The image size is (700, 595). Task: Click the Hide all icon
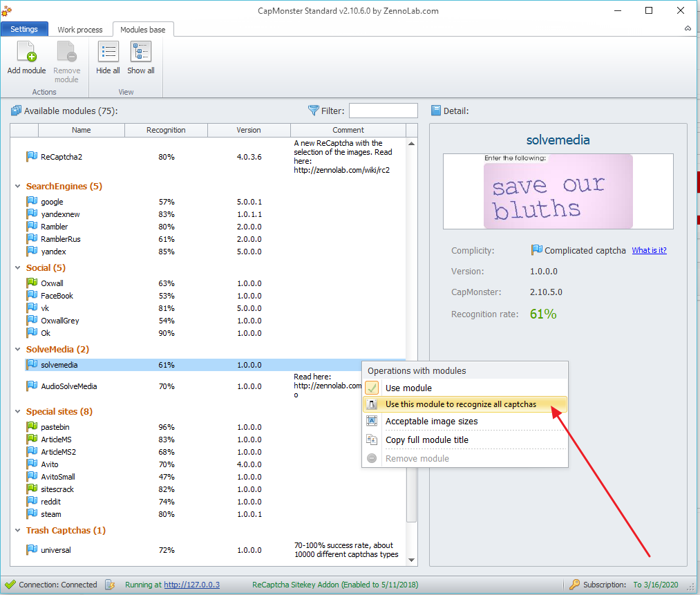point(108,53)
